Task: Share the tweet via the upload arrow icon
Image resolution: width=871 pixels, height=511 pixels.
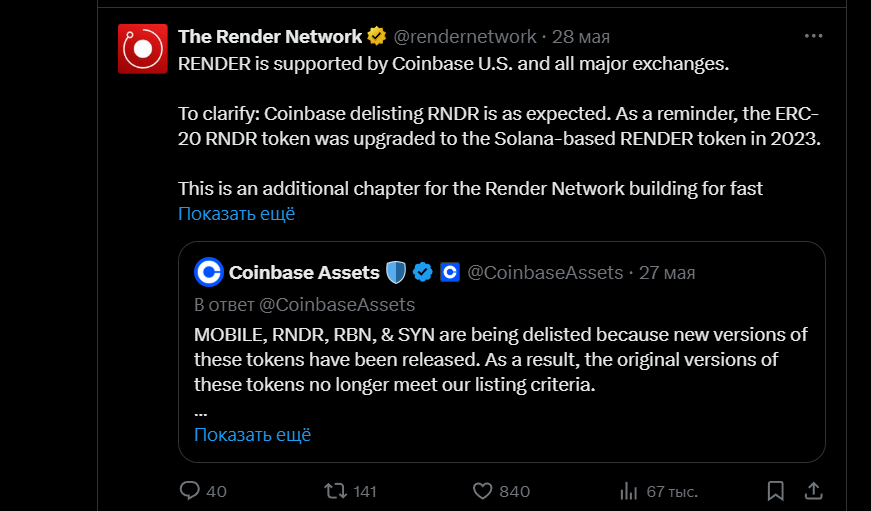Action: (x=814, y=491)
